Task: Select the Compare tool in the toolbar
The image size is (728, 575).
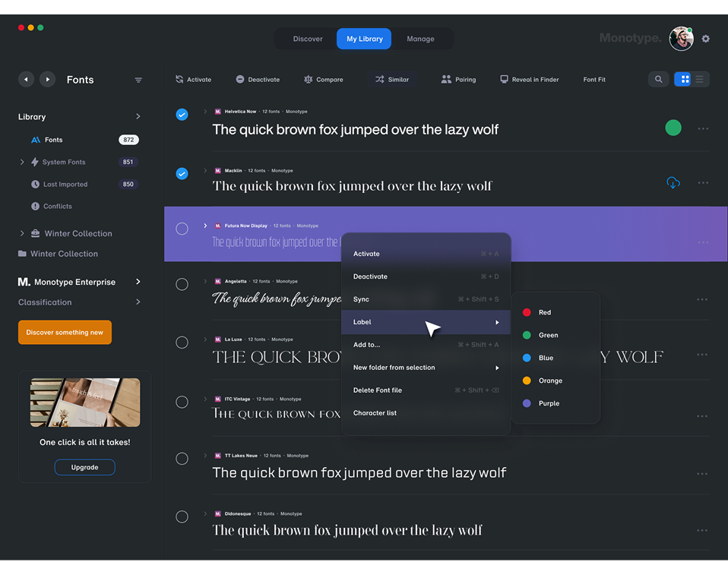Action: 324,78
